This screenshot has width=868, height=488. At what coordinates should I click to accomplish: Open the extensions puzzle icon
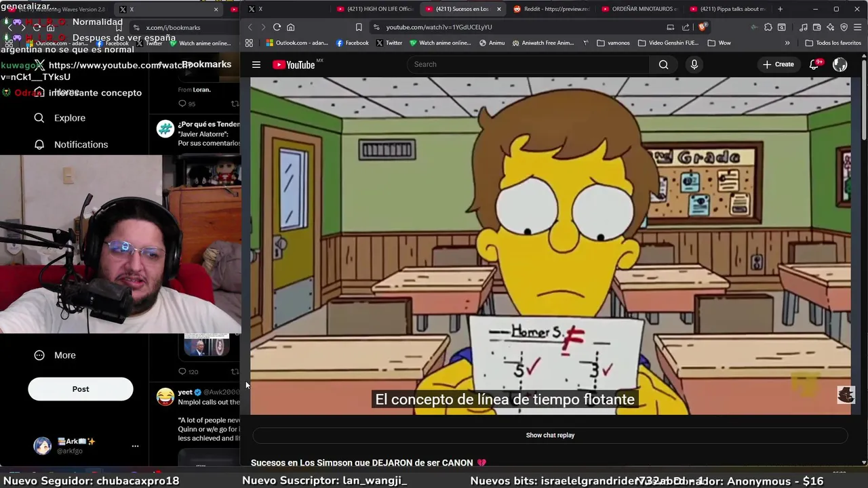[768, 27]
